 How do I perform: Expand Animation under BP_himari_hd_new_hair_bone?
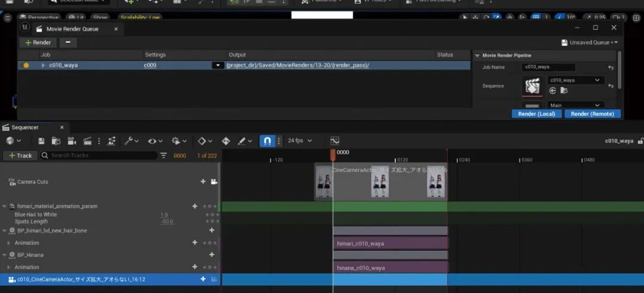(8, 243)
